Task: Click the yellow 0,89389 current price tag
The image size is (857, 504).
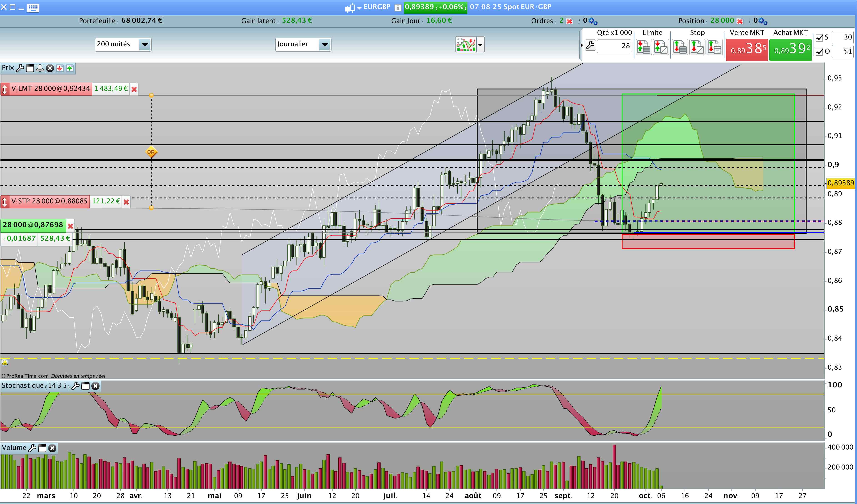Action: 841,183
